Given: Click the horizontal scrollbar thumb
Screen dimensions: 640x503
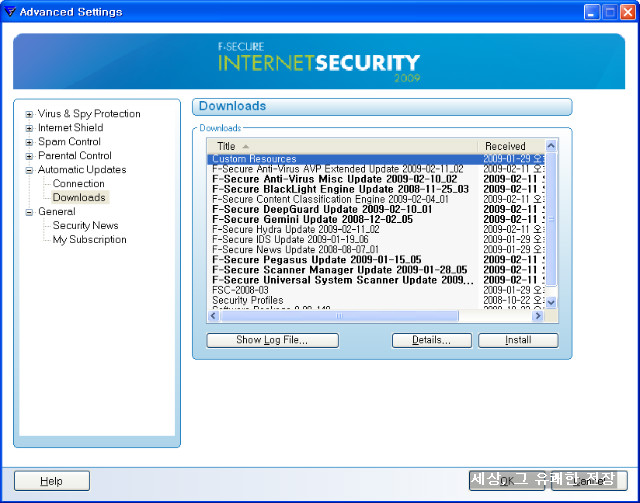Looking at the screenshot, I should (339, 316).
